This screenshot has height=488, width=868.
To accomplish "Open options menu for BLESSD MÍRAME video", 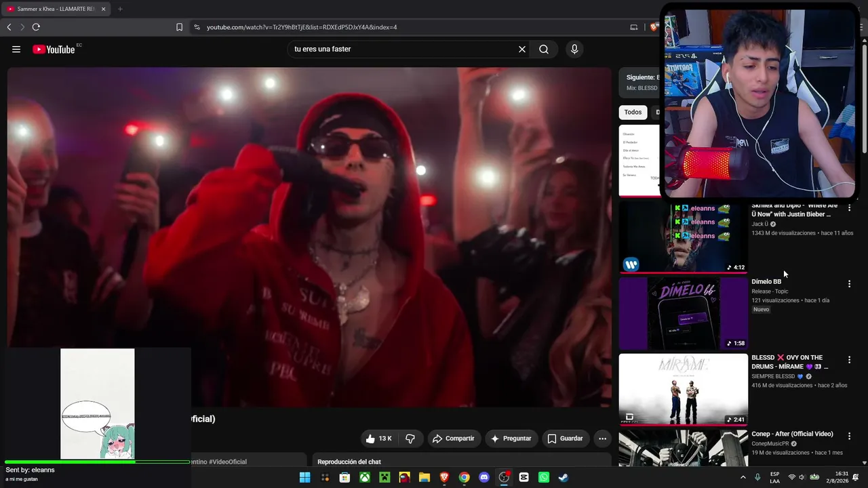I will pos(849,360).
